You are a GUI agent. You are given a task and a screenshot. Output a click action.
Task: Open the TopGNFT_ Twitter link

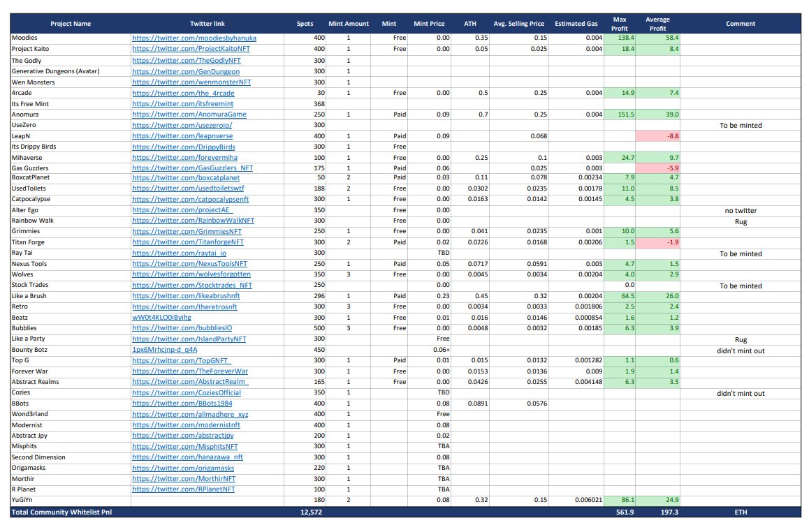[182, 361]
